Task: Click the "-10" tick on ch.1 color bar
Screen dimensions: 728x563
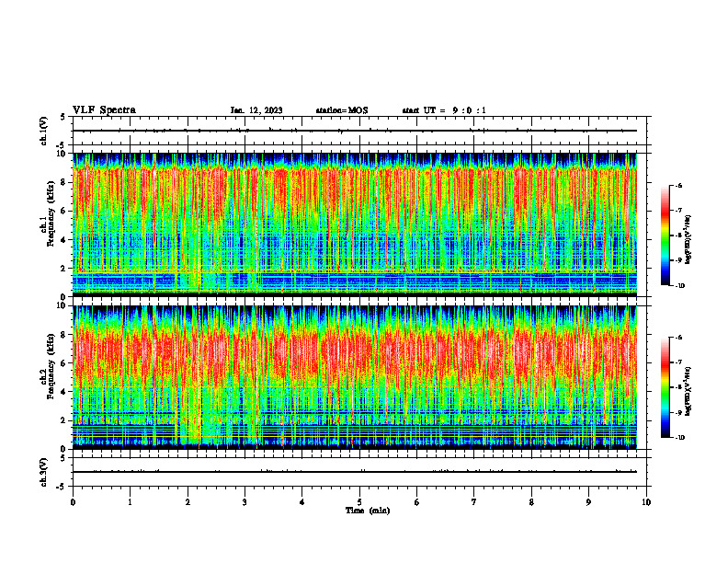Action: coord(679,286)
